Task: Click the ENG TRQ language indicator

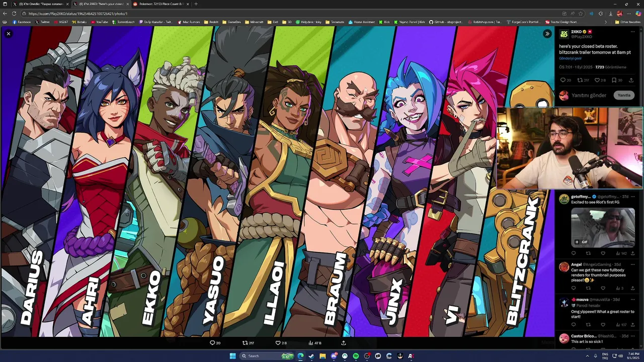Action: tap(605, 356)
